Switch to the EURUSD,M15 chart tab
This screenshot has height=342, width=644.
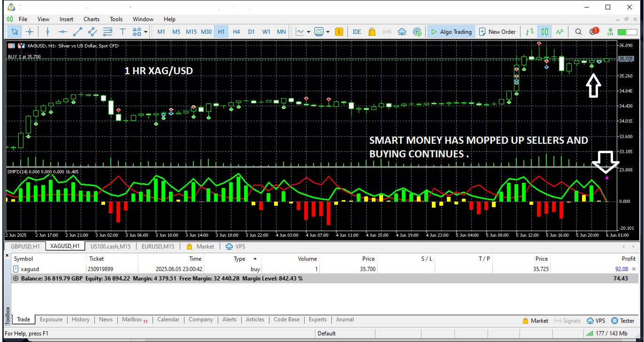[158, 246]
